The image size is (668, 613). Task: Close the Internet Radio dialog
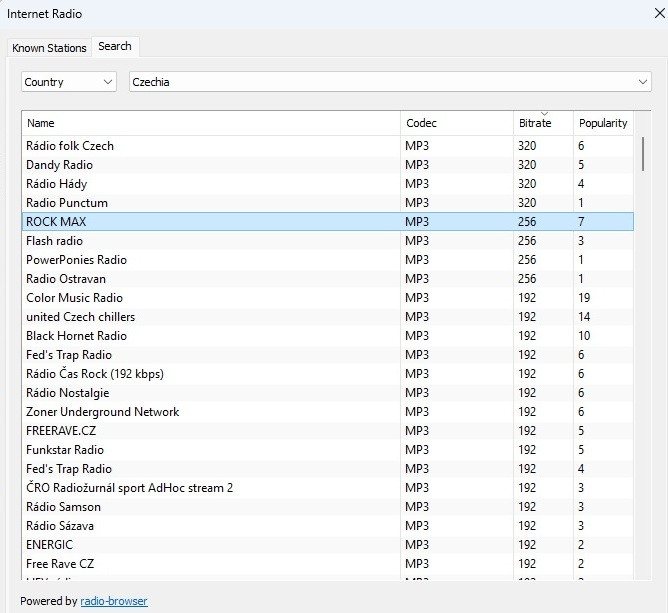[659, 14]
